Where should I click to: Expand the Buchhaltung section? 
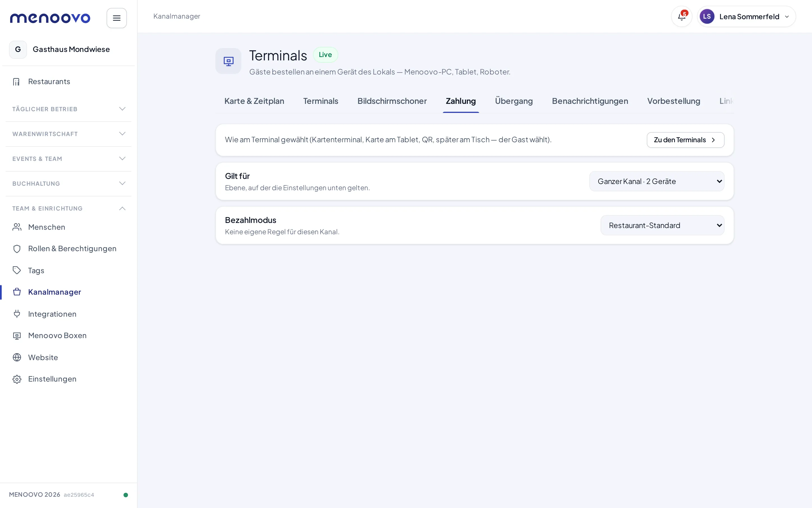tap(69, 183)
